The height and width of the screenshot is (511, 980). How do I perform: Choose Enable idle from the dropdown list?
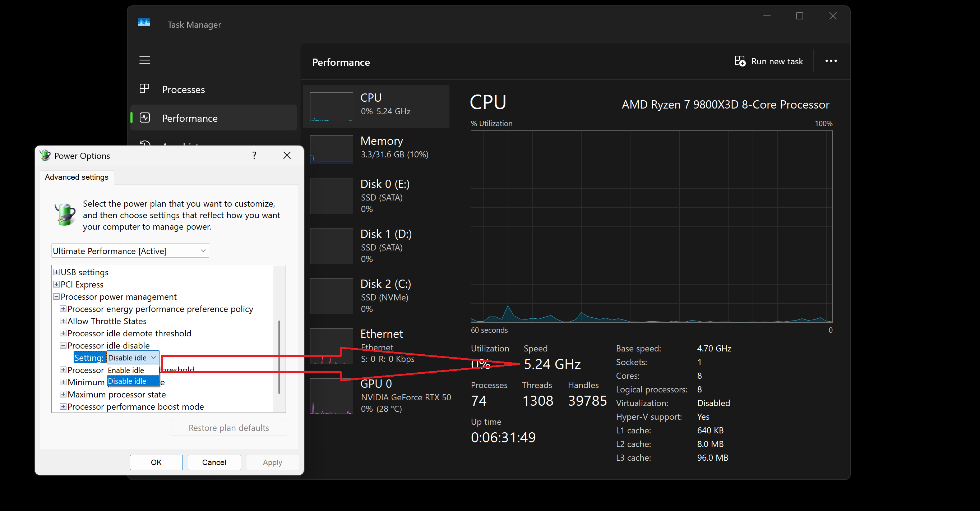[133, 370]
